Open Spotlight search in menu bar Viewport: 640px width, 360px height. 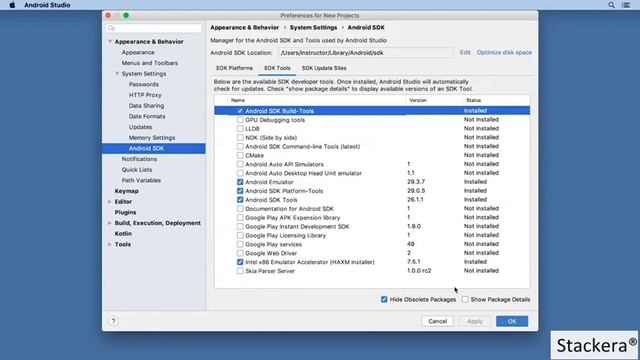[x=611, y=5]
